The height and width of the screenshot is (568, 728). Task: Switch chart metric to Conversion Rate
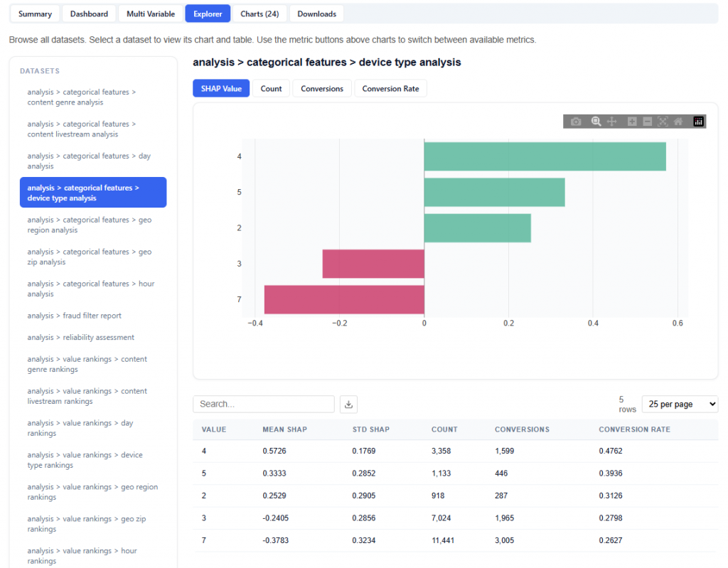coord(390,89)
